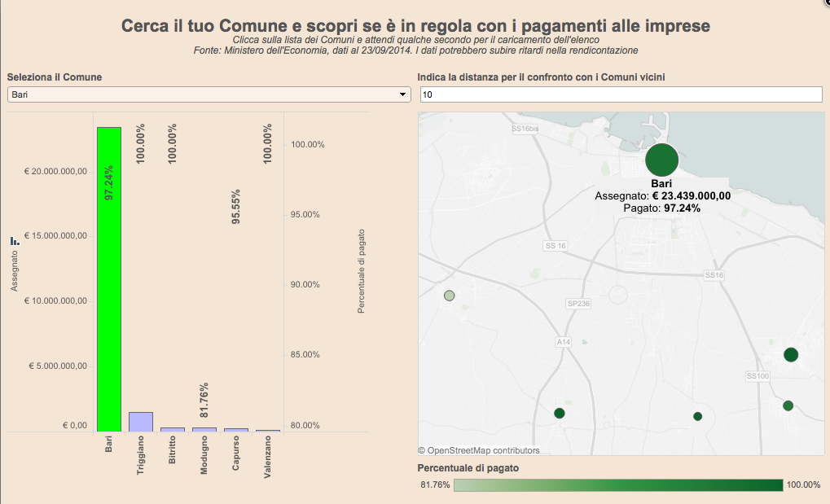Screen dimensions: 830x504
Task: Click the Percentuale di pagato color legend bar
Action: [617, 485]
